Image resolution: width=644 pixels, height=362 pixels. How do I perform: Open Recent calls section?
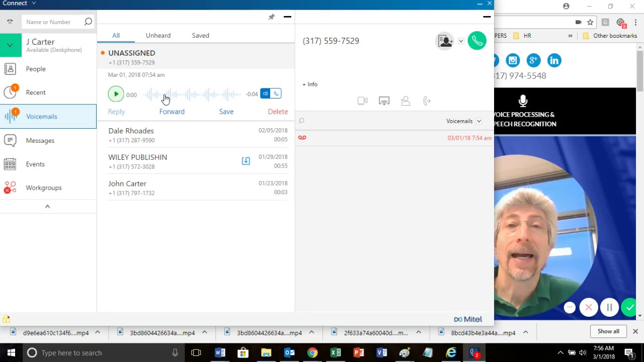tap(48, 93)
